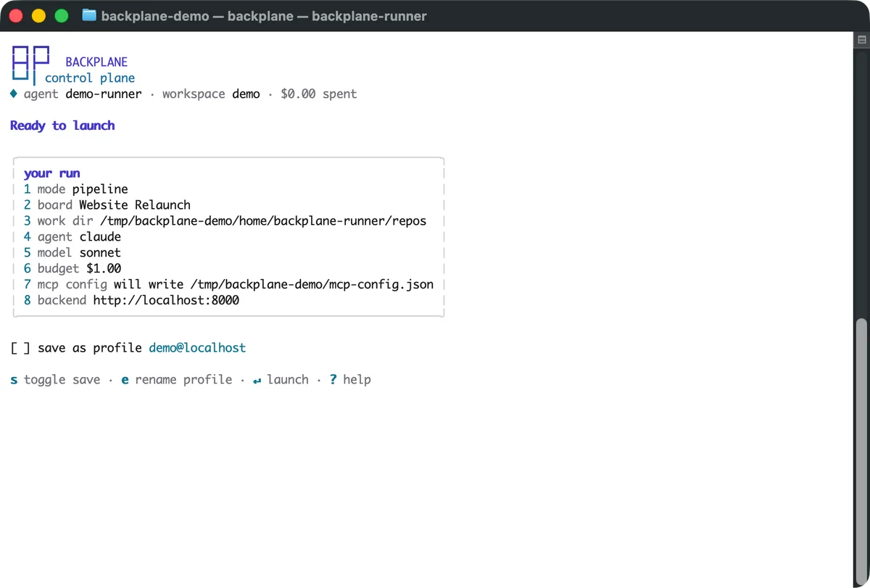Click the 'launch' shortcut label
Viewport: 870px width, 588px height.
tap(288, 380)
